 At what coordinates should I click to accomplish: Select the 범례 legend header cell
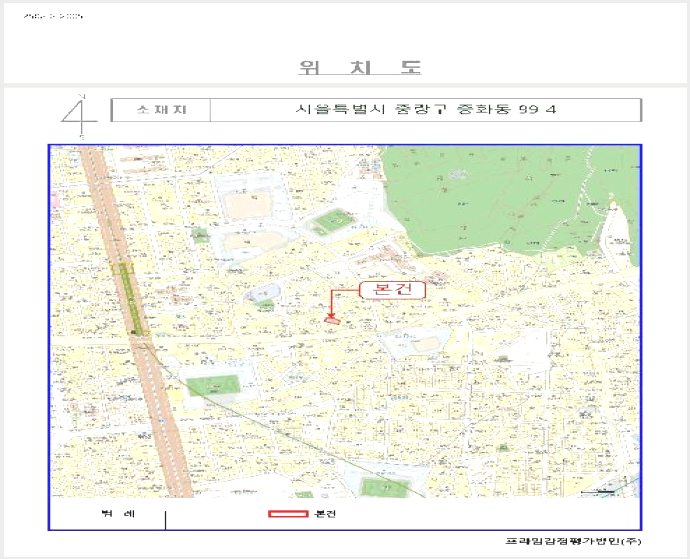click(118, 514)
